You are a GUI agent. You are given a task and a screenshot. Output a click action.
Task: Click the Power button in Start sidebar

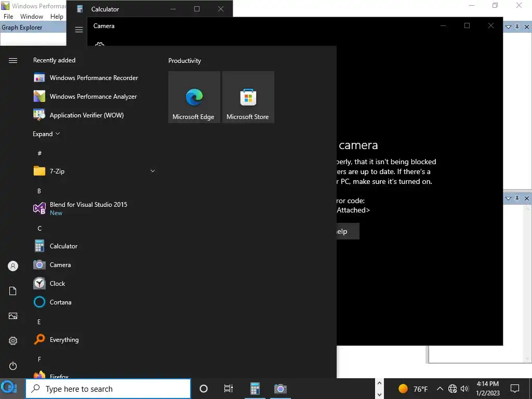pos(13,366)
